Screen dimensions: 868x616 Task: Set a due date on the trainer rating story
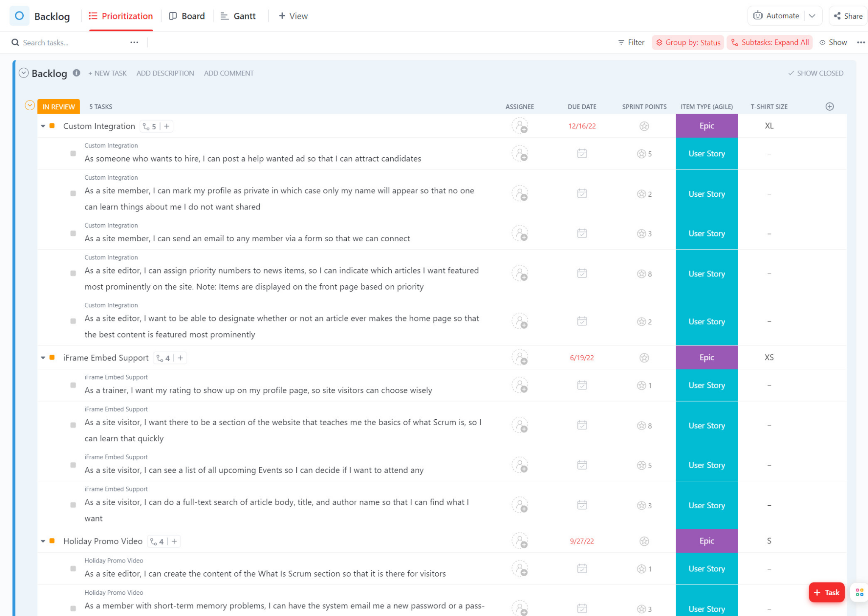click(x=581, y=385)
